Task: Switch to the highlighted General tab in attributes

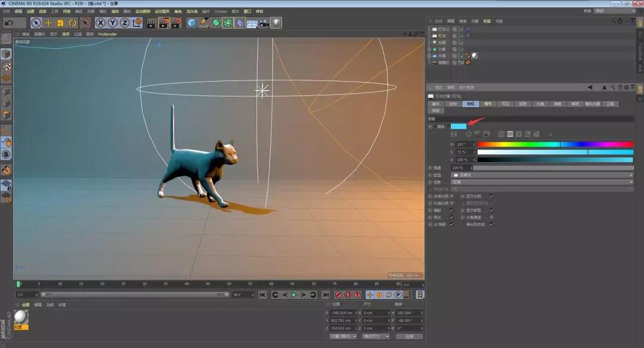Action: (x=470, y=104)
